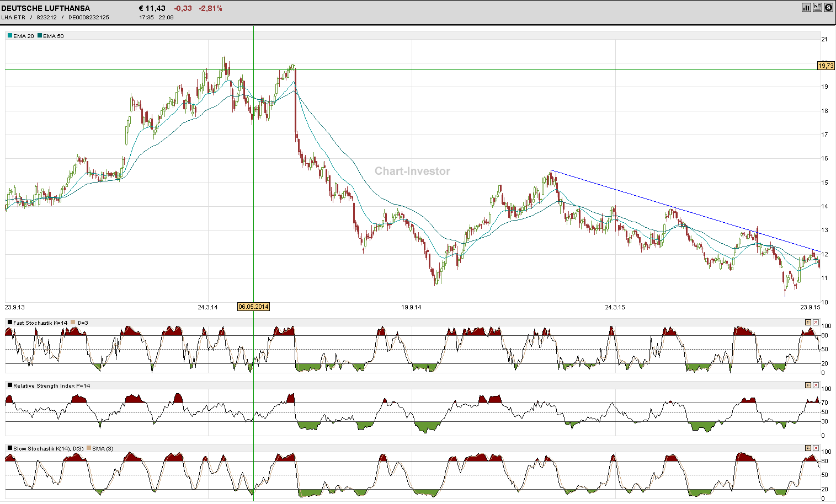The height and width of the screenshot is (504, 836).
Task: Click the 24.3.14 date axis label
Action: (208, 307)
